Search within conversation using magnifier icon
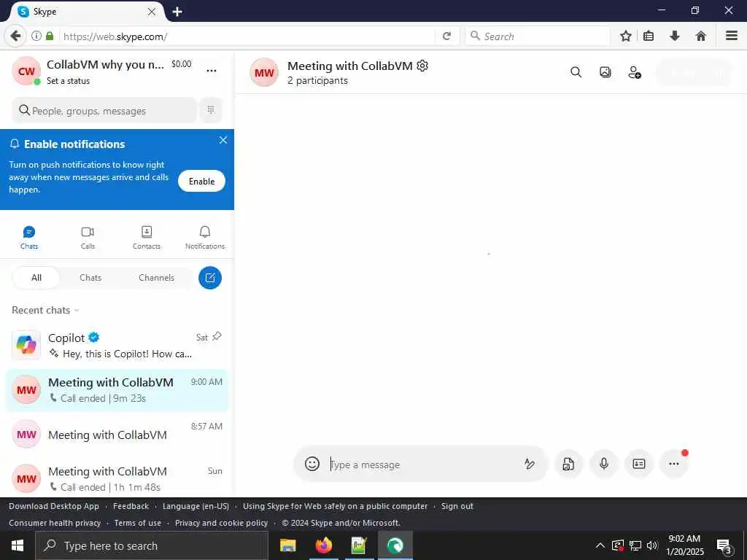Viewport: 747px width, 560px height. (576, 72)
